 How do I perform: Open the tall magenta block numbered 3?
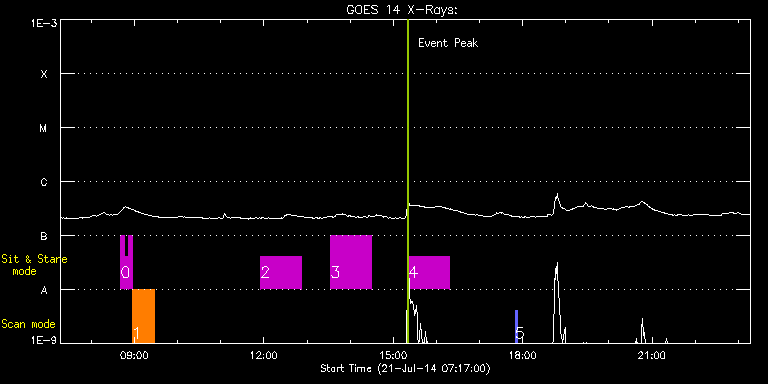(351, 262)
